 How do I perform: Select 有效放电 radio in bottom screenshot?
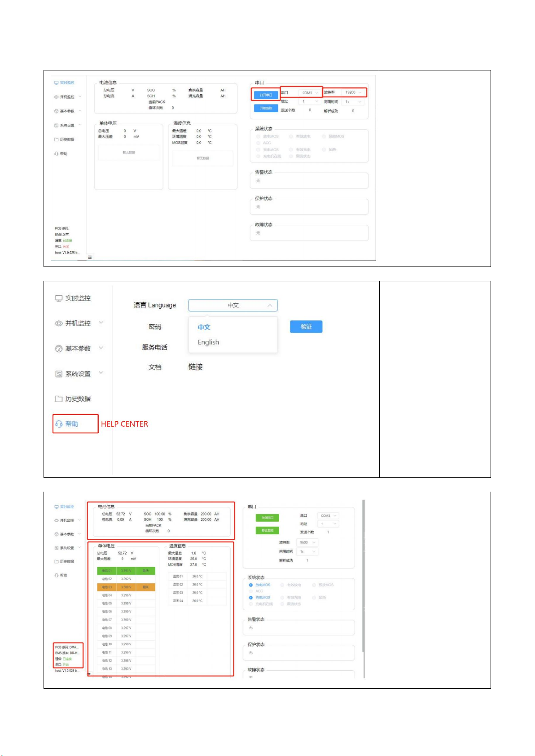pyautogui.click(x=282, y=585)
